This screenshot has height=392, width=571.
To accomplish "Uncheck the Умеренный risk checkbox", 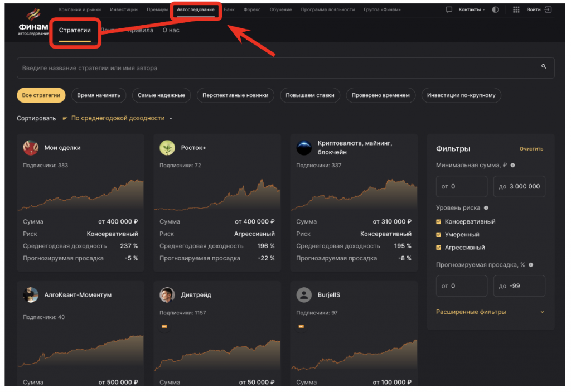I will coord(439,235).
